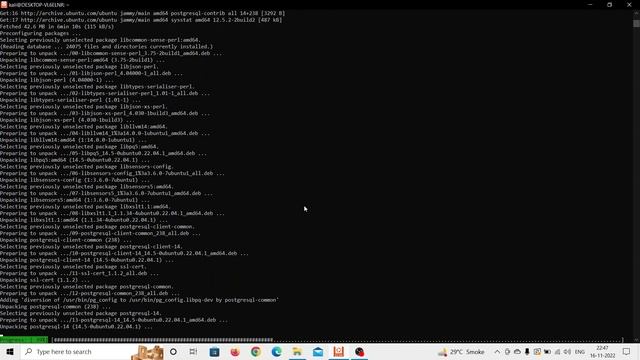Open the Windows Start menu
The image size is (640, 360).
click(10, 351)
